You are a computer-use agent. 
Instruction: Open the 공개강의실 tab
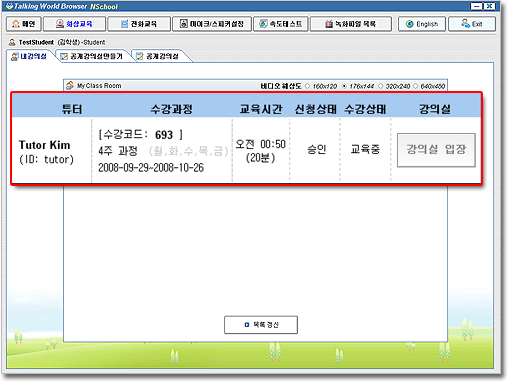[x=159, y=56]
